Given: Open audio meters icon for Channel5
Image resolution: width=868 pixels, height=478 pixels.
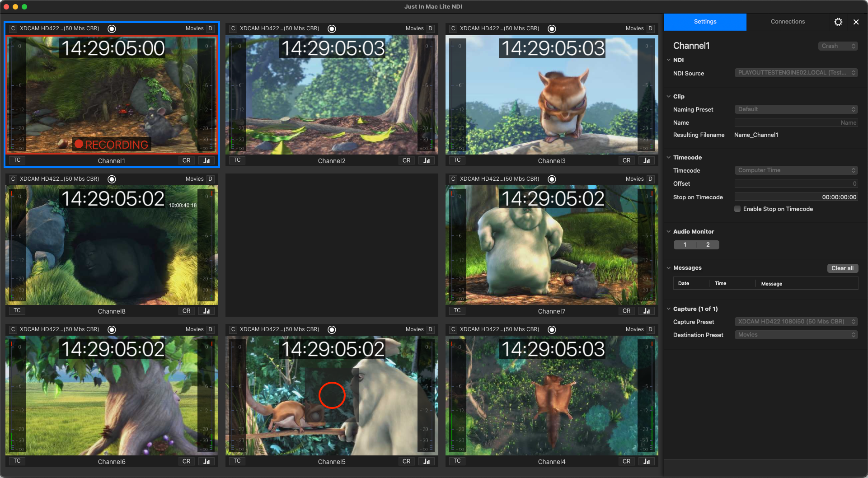Looking at the screenshot, I should [427, 461].
